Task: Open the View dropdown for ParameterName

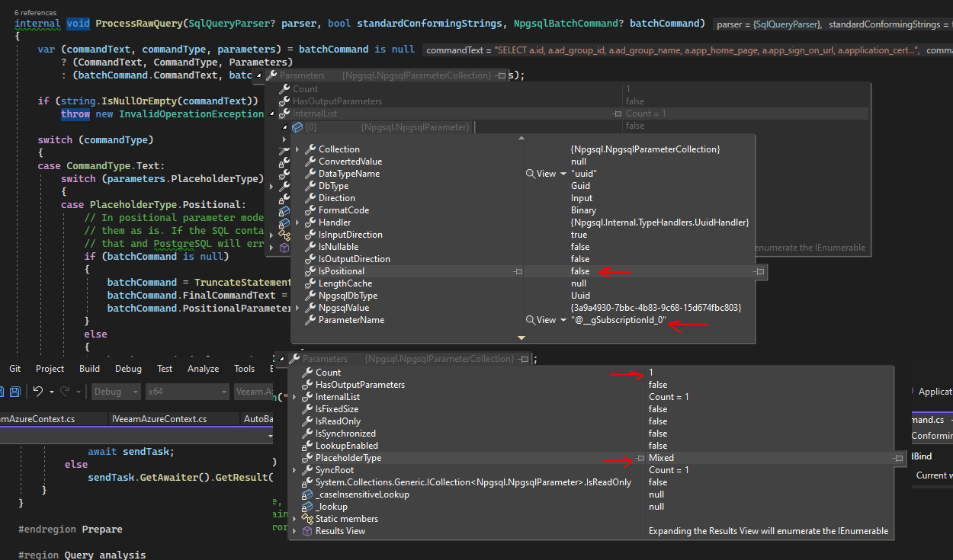Action: click(562, 320)
